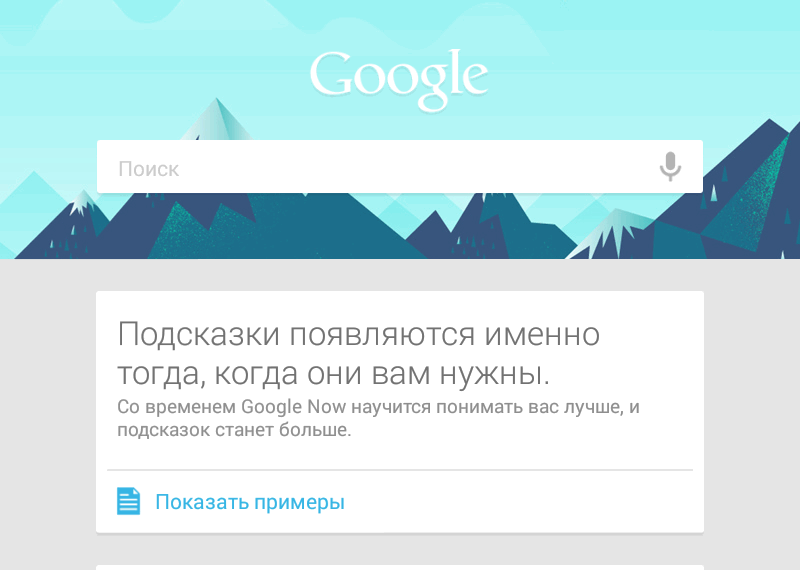Click the second heading line тогда, когда они вам нужны
Screen dimensions: 800x570
[334, 373]
